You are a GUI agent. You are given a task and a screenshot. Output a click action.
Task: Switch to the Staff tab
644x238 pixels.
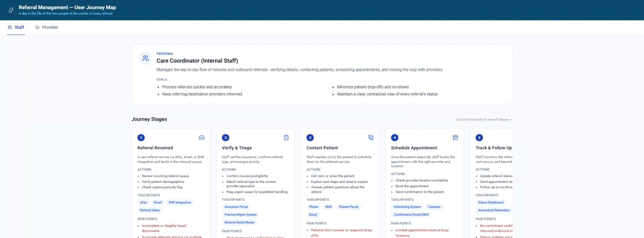point(16,27)
